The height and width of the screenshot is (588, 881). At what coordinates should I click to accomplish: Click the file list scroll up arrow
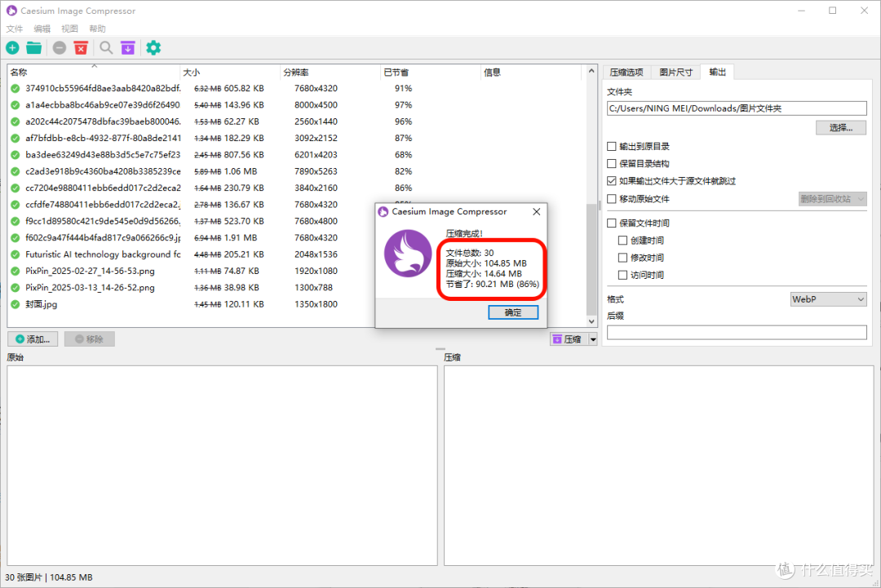click(x=591, y=71)
